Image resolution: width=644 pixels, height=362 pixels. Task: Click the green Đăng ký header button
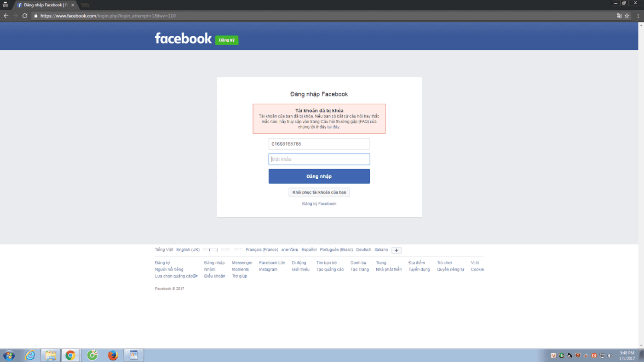pyautogui.click(x=227, y=40)
